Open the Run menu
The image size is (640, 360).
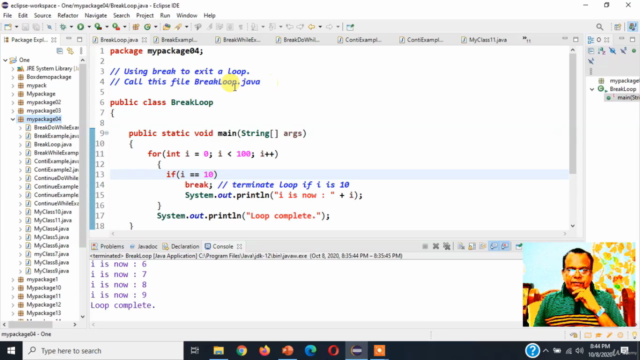coord(165,16)
